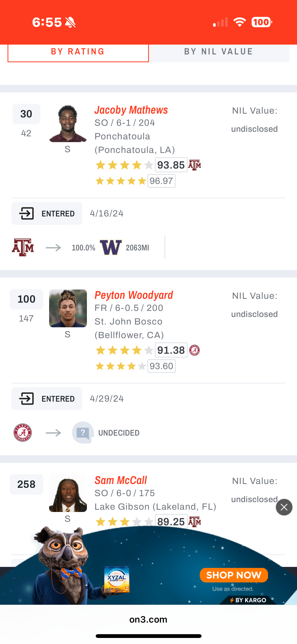Tap the on3.com address bar

(148, 620)
